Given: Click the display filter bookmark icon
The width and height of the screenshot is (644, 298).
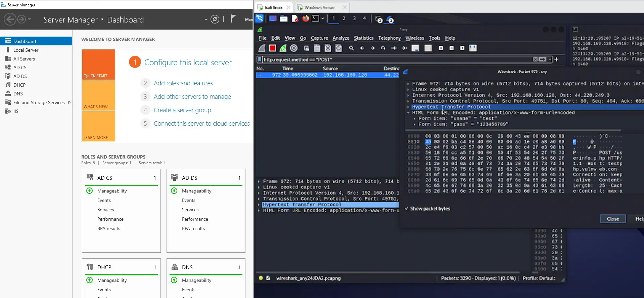Looking at the screenshot, I should tap(259, 59).
